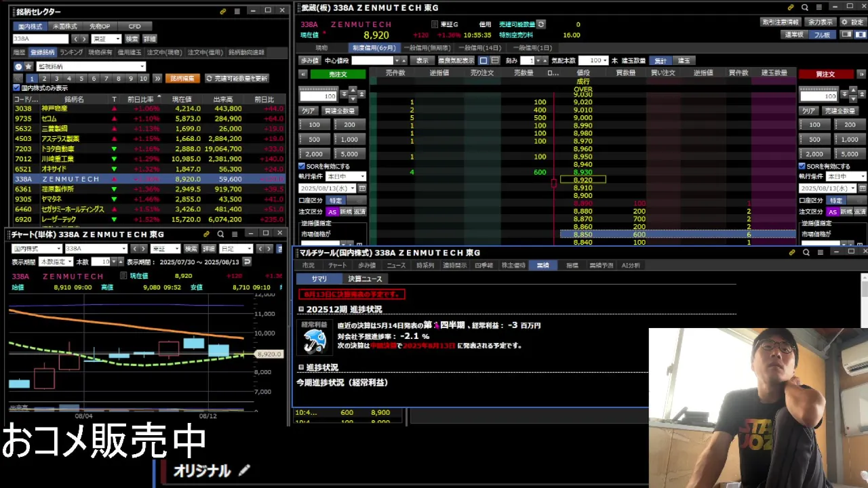Open menu icon in 武蔵(板) title bar

[820, 7]
